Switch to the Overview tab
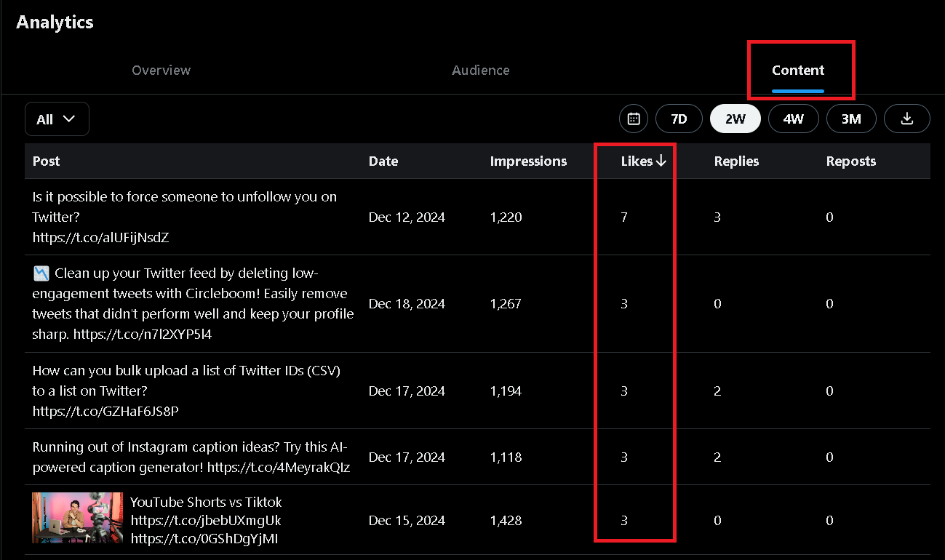The height and width of the screenshot is (560, 945). (x=162, y=71)
